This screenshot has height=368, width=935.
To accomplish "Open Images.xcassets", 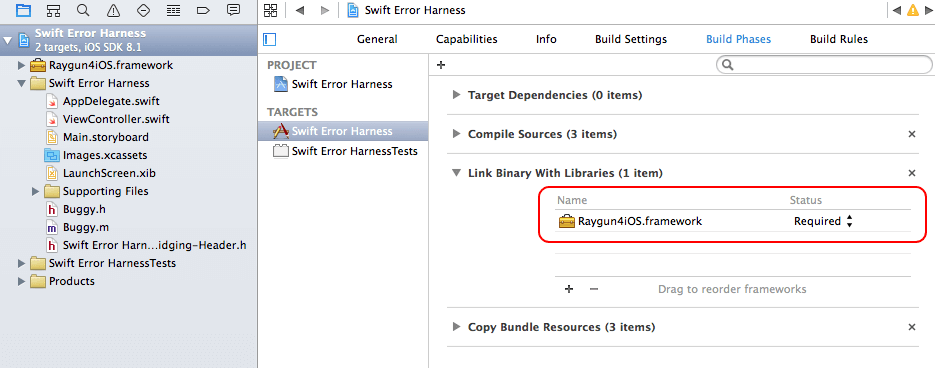I will coord(105,155).
